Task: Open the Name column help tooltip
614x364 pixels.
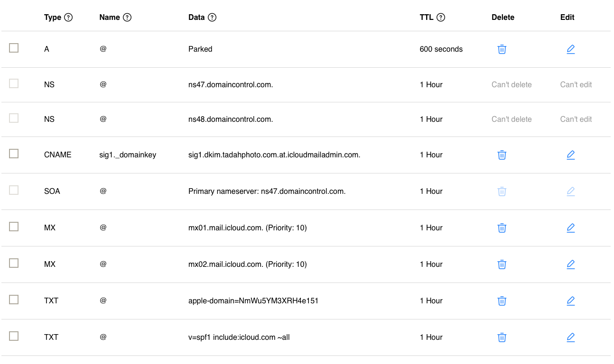Action: [x=127, y=17]
